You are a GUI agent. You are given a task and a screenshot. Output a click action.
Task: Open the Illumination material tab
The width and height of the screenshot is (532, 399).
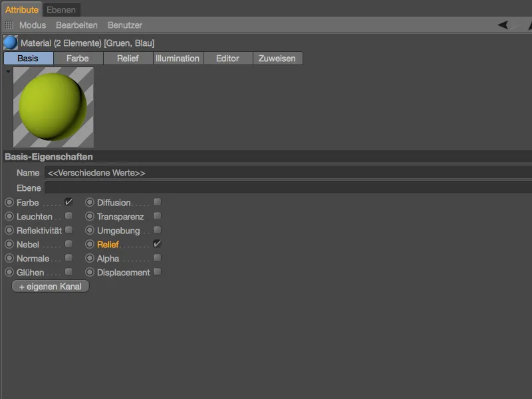point(178,59)
